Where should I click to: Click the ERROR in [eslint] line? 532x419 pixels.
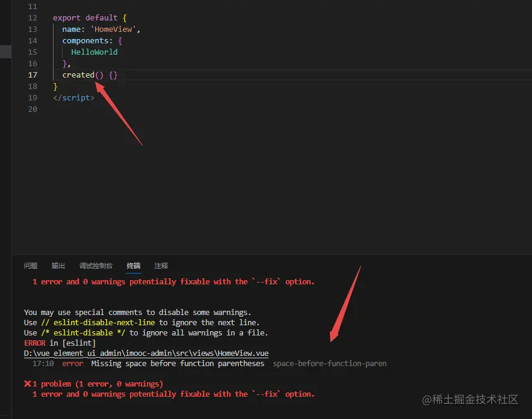pyautogui.click(x=60, y=343)
